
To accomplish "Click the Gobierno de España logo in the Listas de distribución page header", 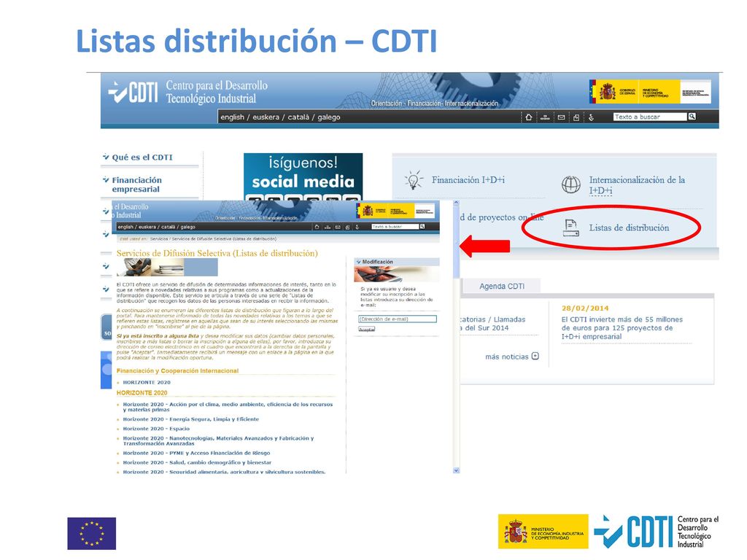I will click(395, 211).
